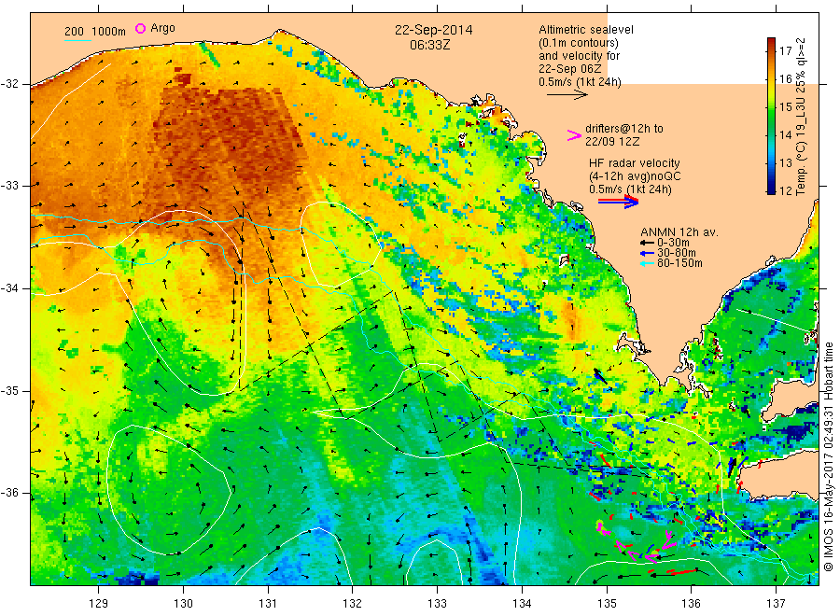This screenshot has height=616, width=840.
Task: Click the colorbar tick label '13'
Action: click(x=785, y=162)
